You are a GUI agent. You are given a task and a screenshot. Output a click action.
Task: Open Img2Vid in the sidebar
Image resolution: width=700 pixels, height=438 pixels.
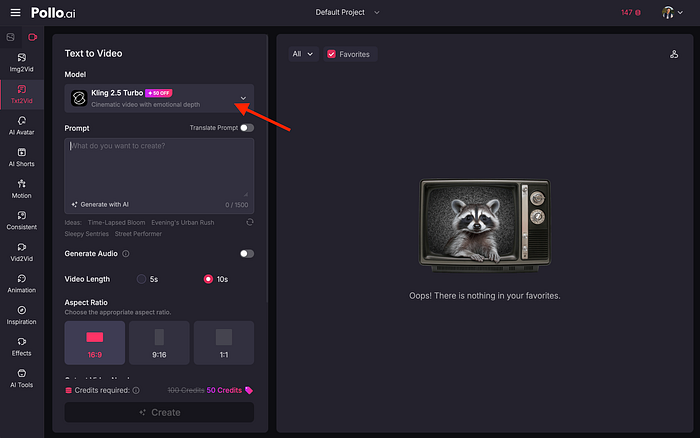[x=22, y=61]
